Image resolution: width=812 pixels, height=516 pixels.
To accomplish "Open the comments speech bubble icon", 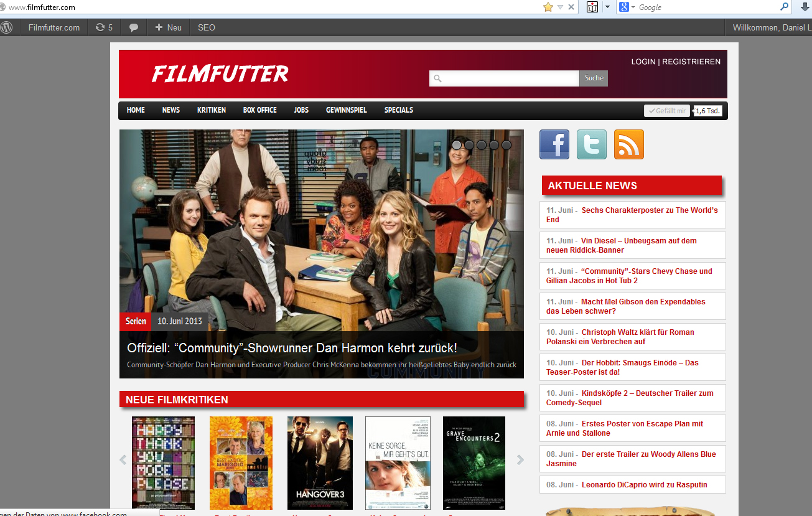I will pos(133,27).
